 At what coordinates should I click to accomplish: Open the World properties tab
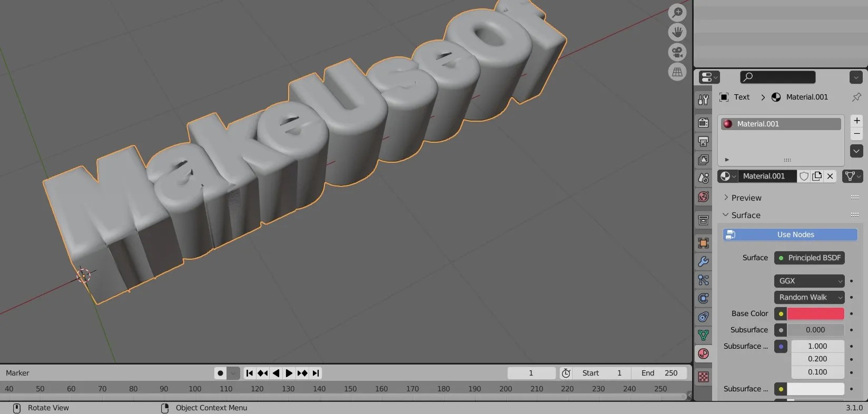click(703, 196)
